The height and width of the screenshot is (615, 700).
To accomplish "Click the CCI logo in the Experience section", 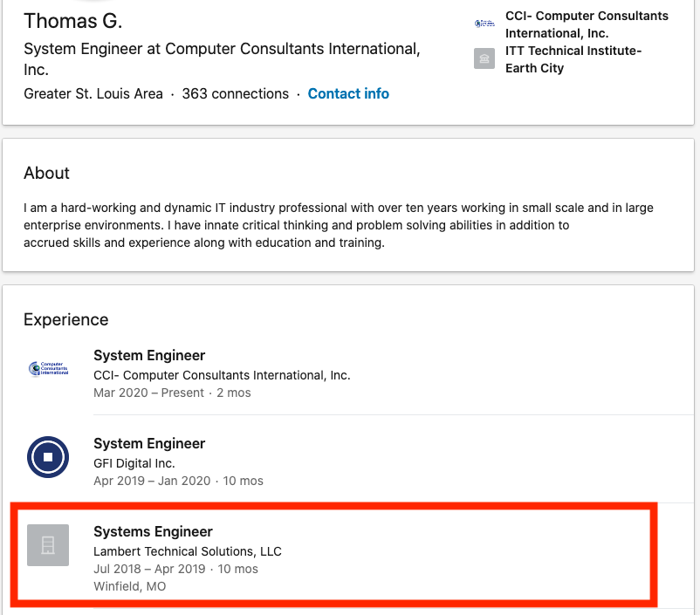I will (48, 369).
